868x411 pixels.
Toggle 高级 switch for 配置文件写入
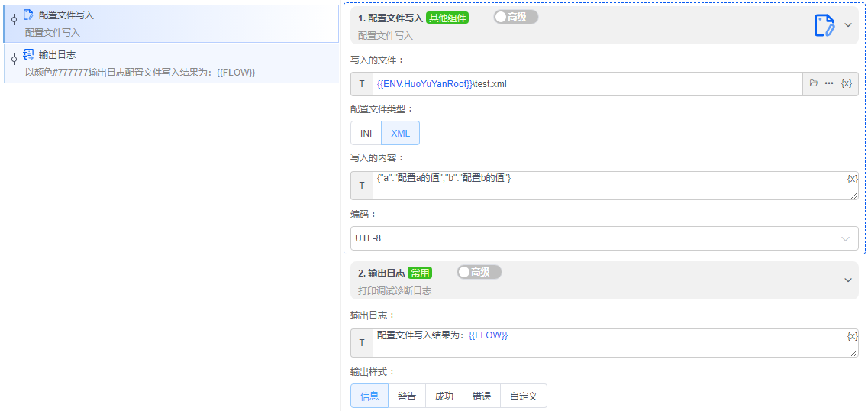[516, 17]
